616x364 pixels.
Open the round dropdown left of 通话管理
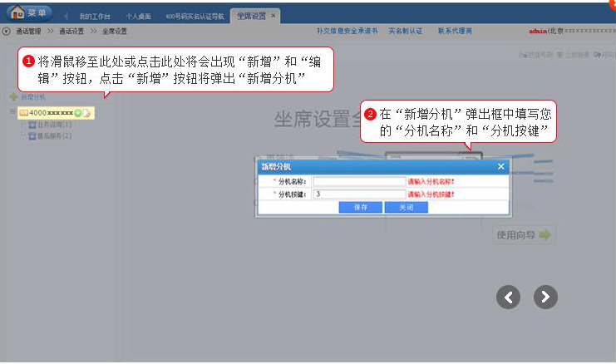pyautogui.click(x=7, y=31)
